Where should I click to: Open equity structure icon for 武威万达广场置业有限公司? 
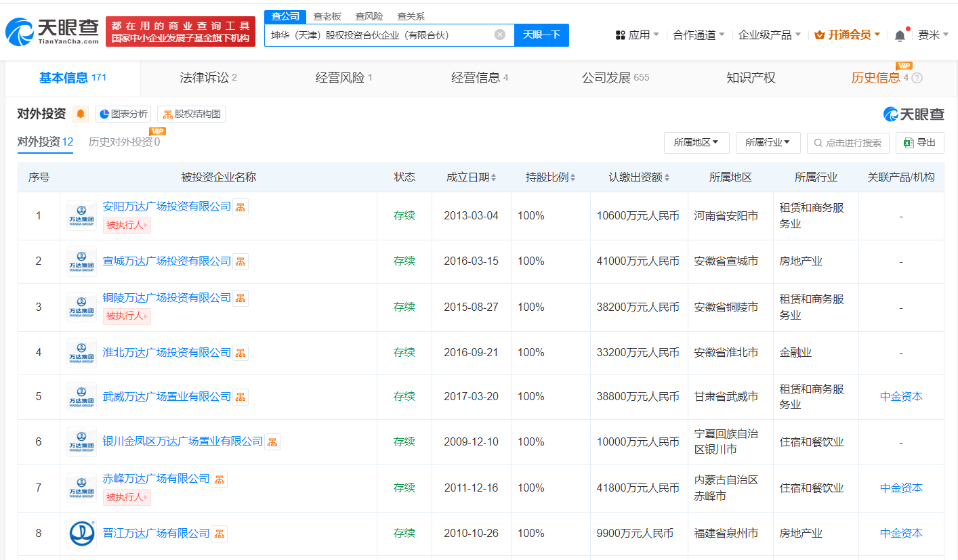point(241,397)
